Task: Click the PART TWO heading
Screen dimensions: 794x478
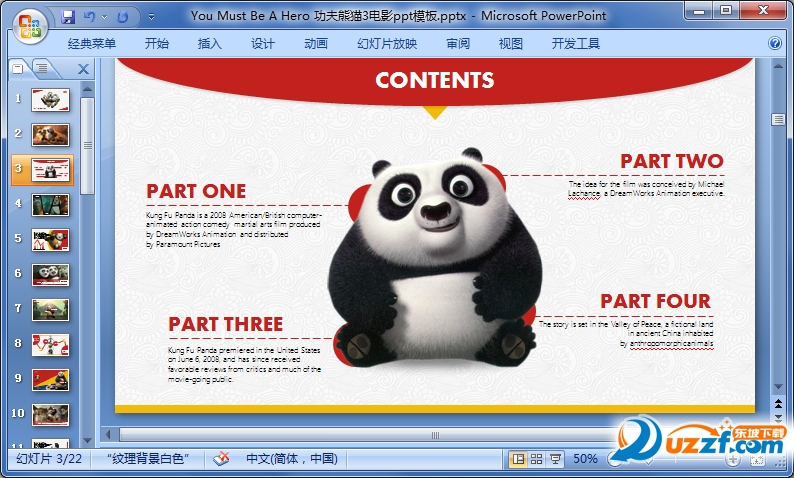Action: (671, 161)
